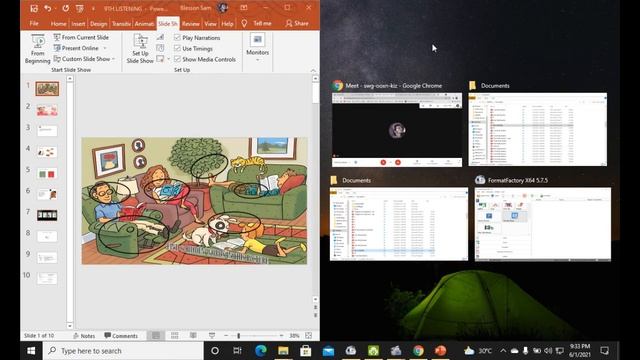The image size is (640, 360).
Task: Open the Windows Start menu
Action: pyautogui.click(x=31, y=351)
